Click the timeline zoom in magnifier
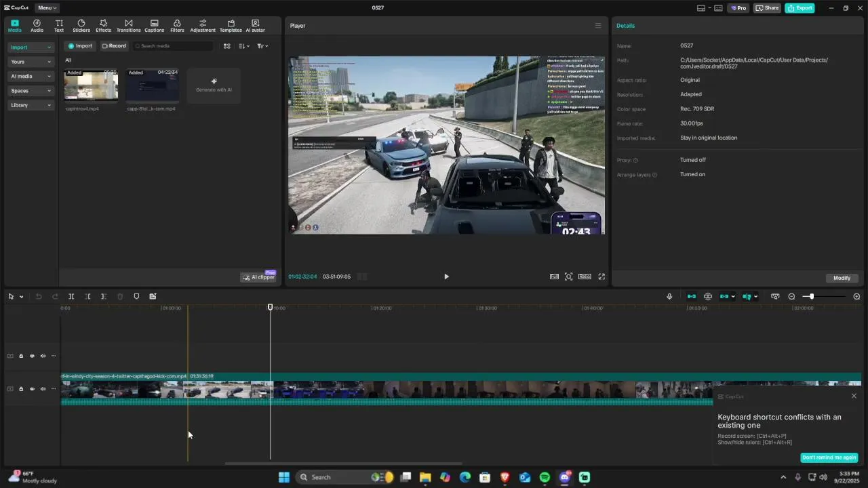The image size is (868, 488). pos(856,296)
